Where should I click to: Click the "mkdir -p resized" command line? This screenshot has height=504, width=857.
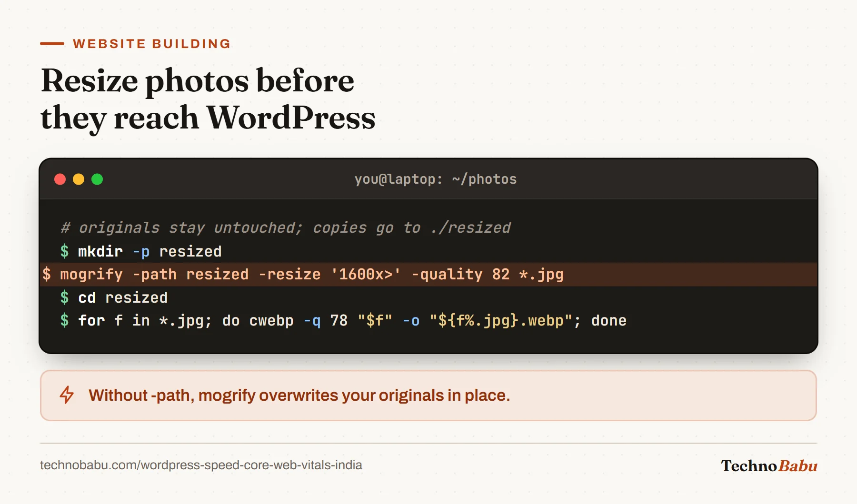(141, 251)
